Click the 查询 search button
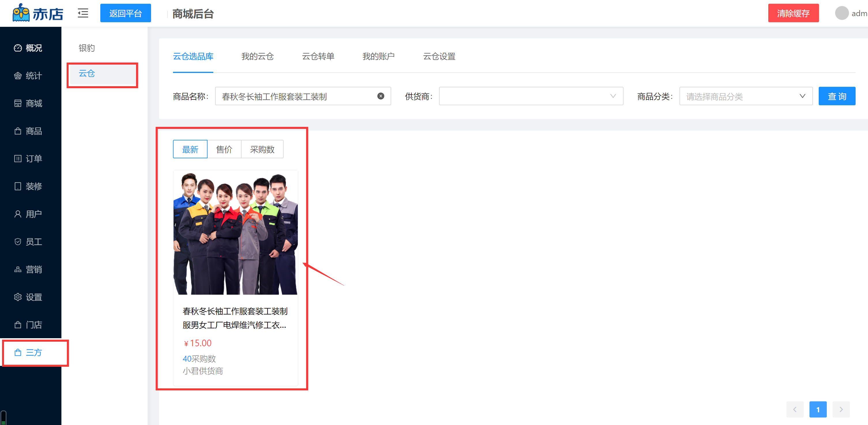Image resolution: width=868 pixels, height=425 pixels. pos(837,96)
